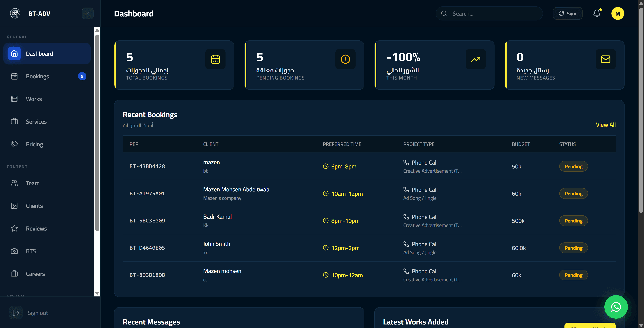This screenshot has width=644, height=328.
Task: Click the 10am-12pm preferred time
Action: click(x=347, y=193)
